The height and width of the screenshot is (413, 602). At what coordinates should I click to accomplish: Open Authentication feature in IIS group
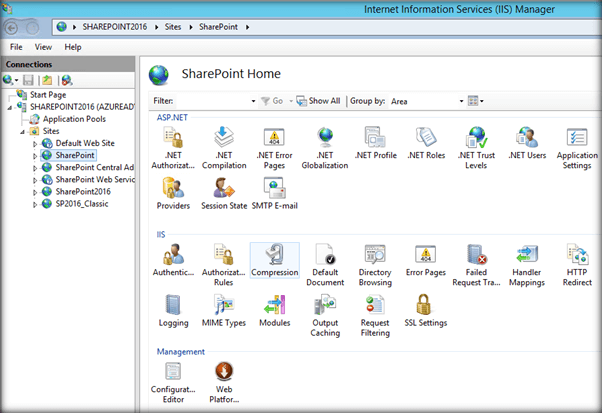(173, 260)
